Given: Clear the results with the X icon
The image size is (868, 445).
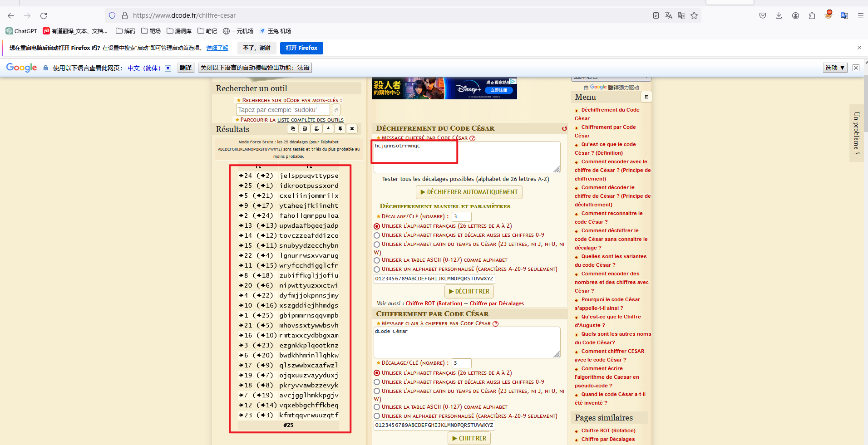Looking at the screenshot, I should coord(352,129).
